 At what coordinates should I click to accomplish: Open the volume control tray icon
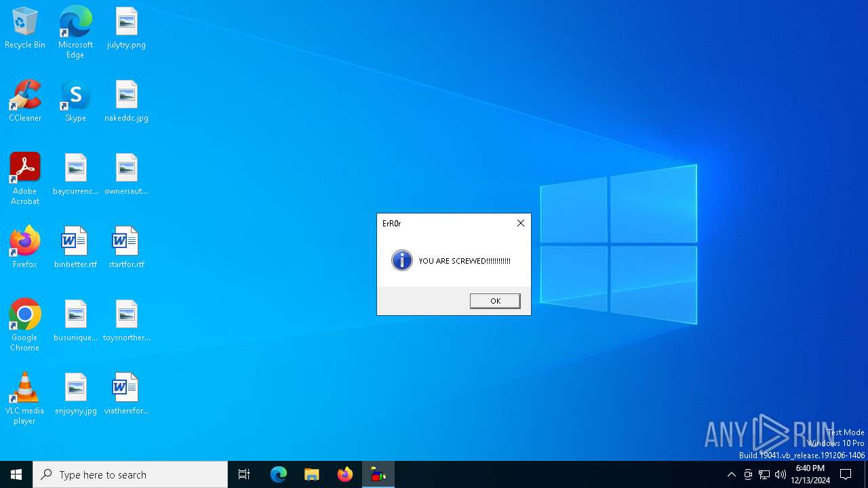781,474
